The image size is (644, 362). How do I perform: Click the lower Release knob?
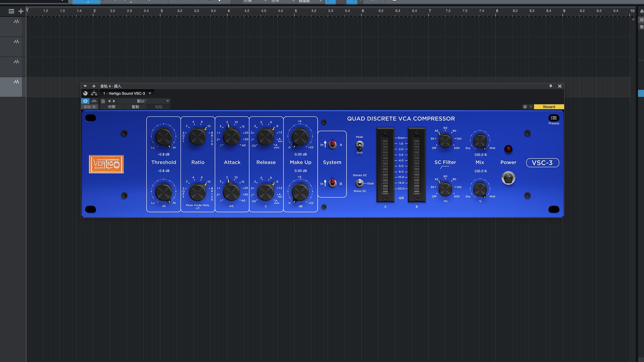[x=266, y=192]
